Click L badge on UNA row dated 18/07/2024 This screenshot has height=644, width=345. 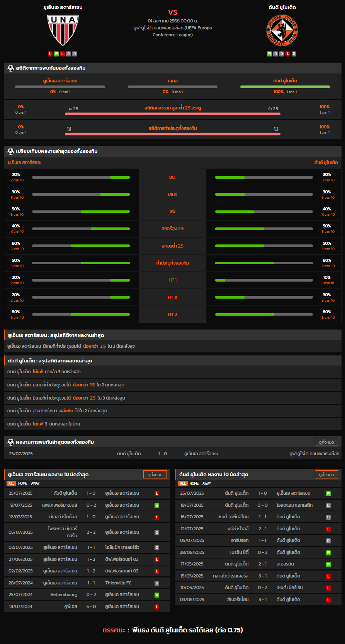pyautogui.click(x=157, y=607)
